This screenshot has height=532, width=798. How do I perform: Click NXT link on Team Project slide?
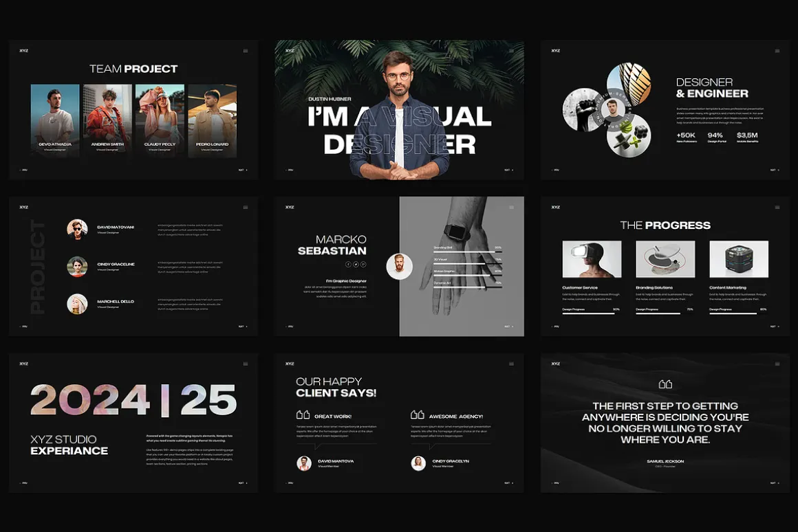(243, 170)
